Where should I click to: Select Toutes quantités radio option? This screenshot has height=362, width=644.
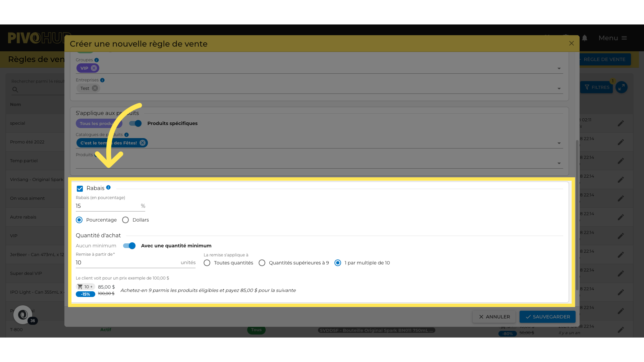pyautogui.click(x=207, y=263)
